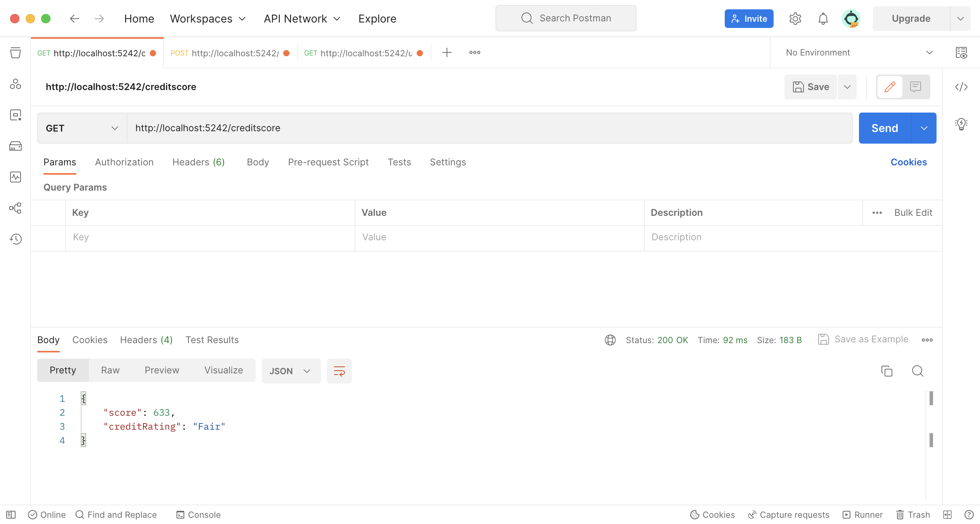Open the JSON response format dropdown
Screen dimensions: 980x524
291,371
